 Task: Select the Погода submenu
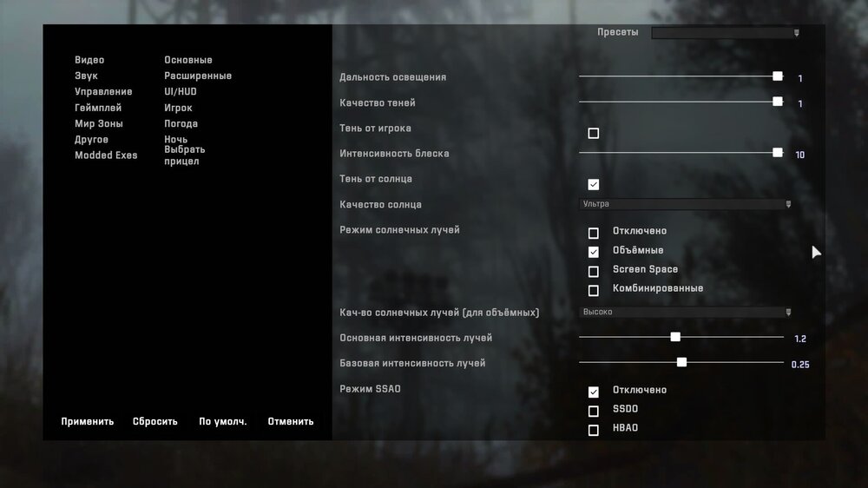(x=181, y=123)
